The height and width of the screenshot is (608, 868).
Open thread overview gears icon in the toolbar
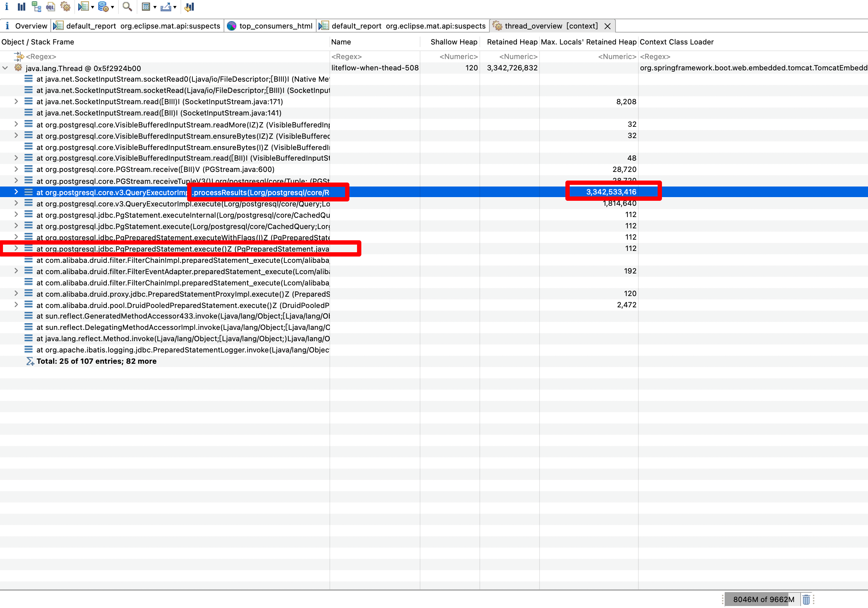[x=65, y=6]
